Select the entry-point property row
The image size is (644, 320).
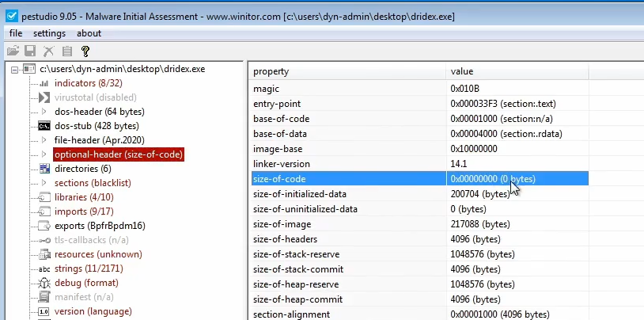tap(419, 104)
